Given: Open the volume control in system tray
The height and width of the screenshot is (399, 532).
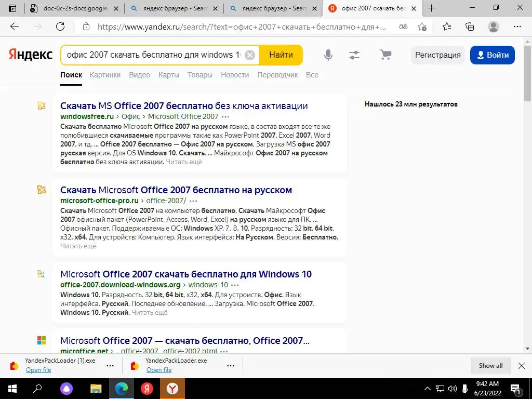Looking at the screenshot, I should [453, 389].
